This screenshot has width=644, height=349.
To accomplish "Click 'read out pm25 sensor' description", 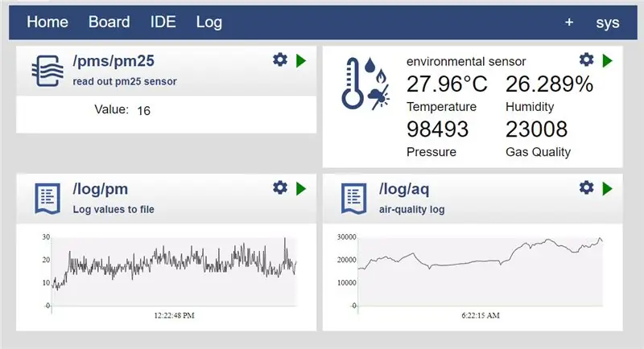I will (125, 81).
